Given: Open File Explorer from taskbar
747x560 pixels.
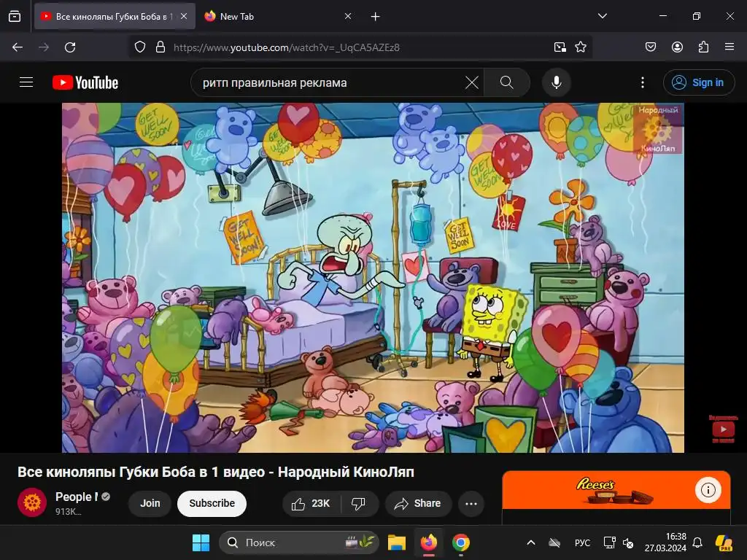Looking at the screenshot, I should [x=396, y=542].
